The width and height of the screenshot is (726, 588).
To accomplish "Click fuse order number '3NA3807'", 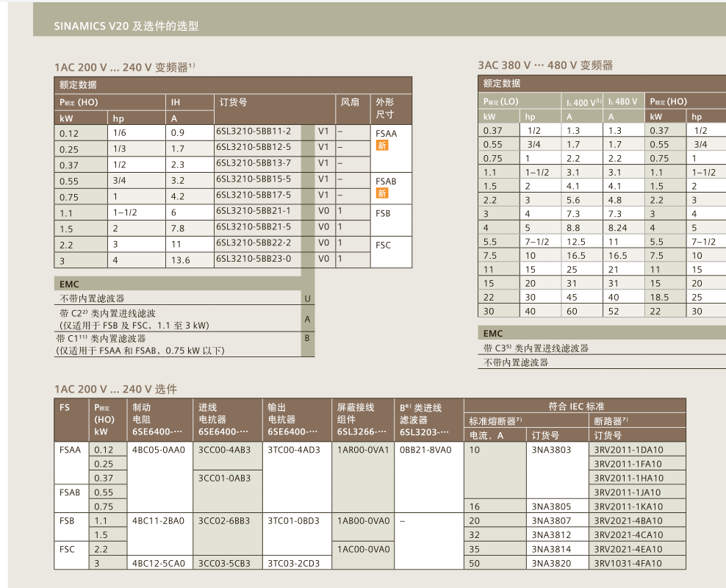I will [551, 521].
